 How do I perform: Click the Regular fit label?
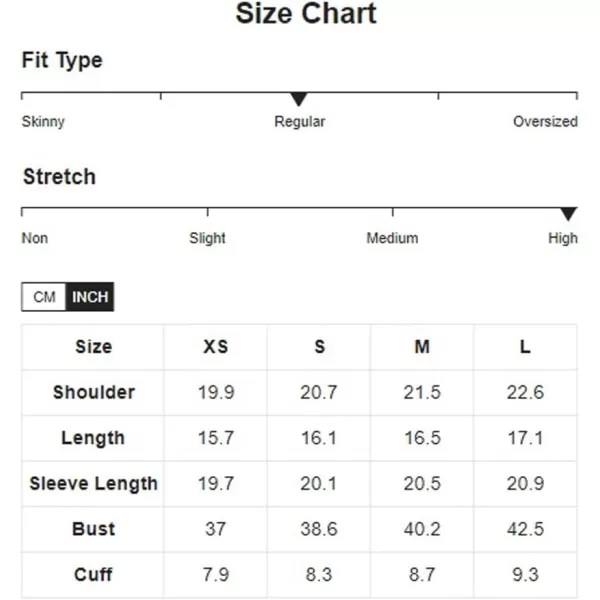[x=300, y=122]
